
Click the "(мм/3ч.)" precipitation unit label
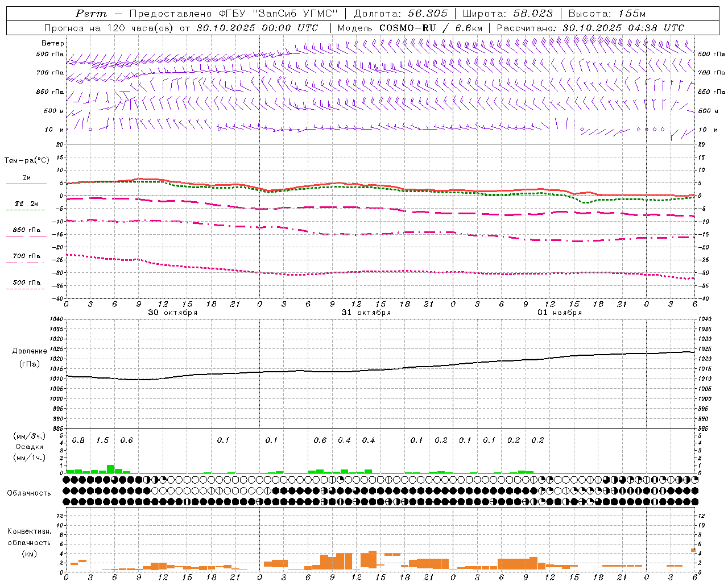point(29,436)
